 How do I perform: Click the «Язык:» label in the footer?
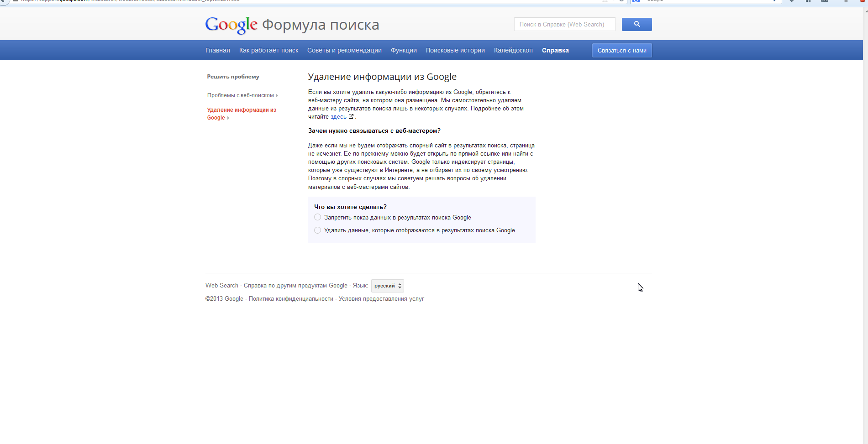coord(360,286)
